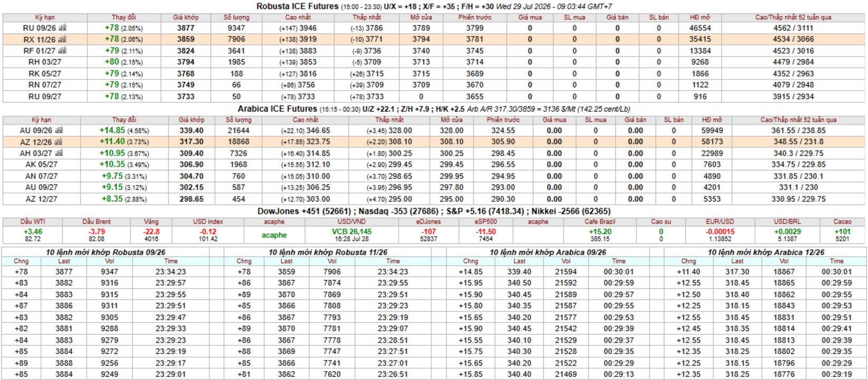Click the Số lượng header in Arabica table

point(239,120)
